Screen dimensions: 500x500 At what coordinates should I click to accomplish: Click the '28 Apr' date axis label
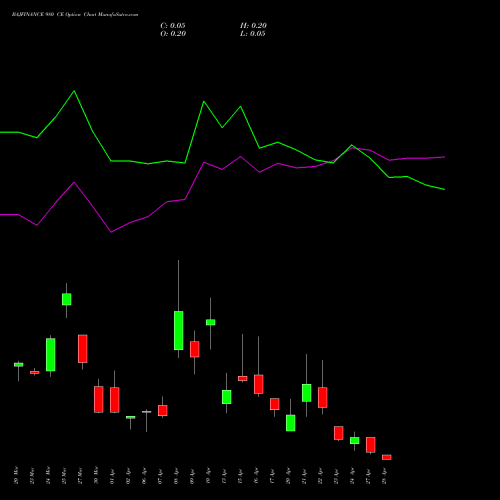point(384,476)
